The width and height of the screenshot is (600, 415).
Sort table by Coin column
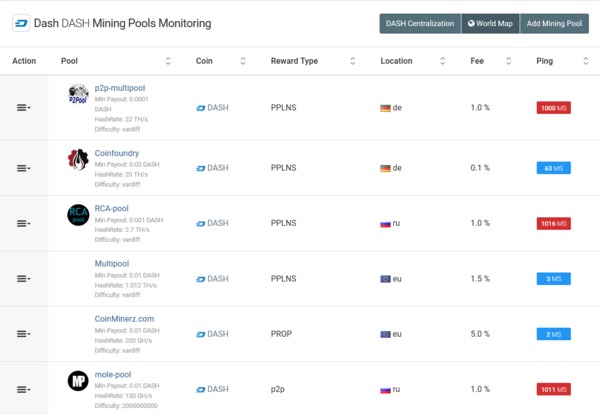click(243, 61)
